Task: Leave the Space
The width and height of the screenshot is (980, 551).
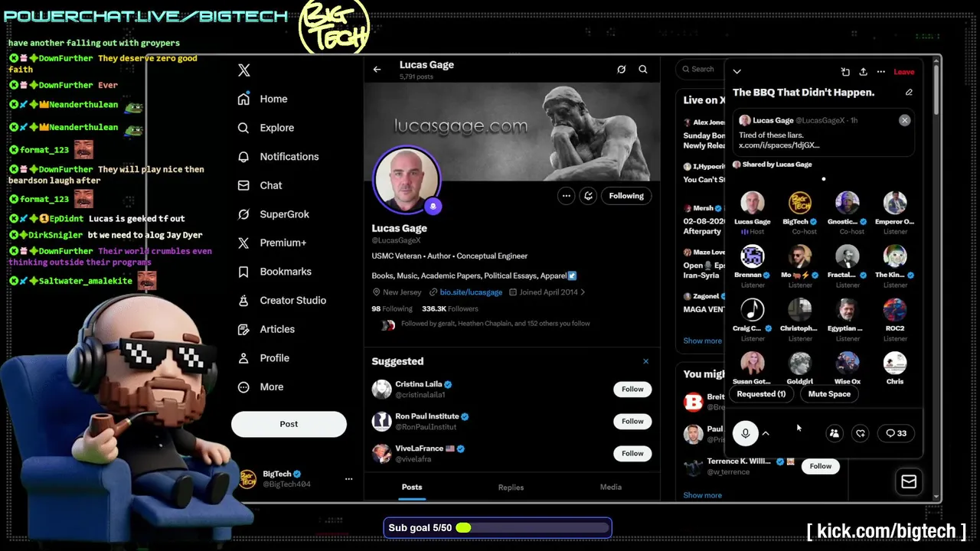Action: tap(903, 72)
